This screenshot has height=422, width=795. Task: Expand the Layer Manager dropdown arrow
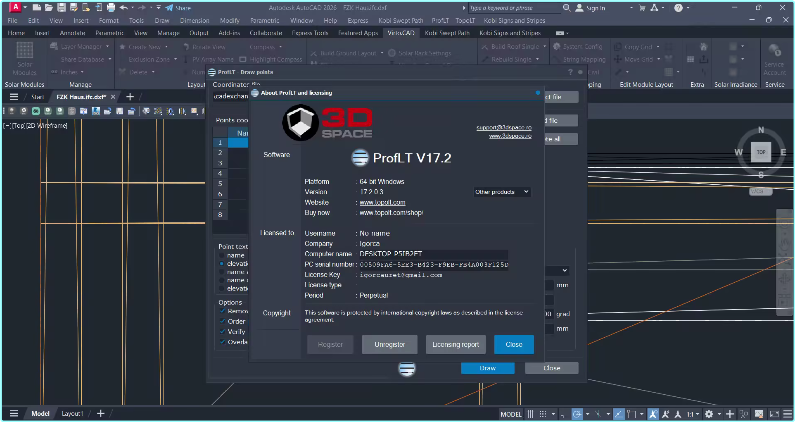click(x=107, y=47)
